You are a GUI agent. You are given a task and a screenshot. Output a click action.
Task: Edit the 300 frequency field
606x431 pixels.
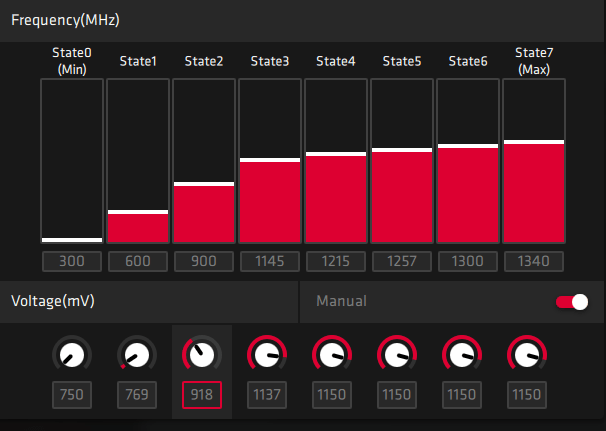pyautogui.click(x=72, y=261)
